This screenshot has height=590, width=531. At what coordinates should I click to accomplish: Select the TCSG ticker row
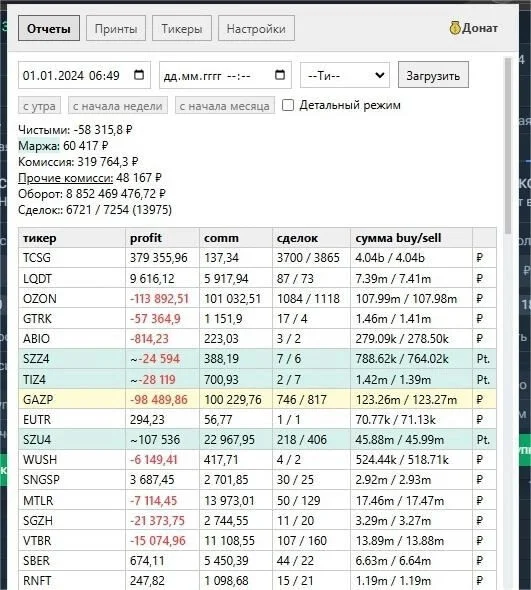[x=257, y=258]
